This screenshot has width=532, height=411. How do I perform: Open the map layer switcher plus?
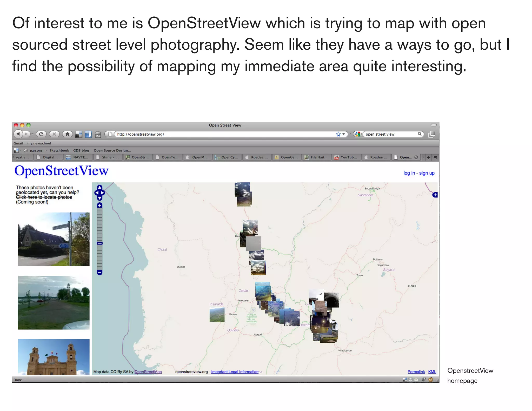click(435, 195)
